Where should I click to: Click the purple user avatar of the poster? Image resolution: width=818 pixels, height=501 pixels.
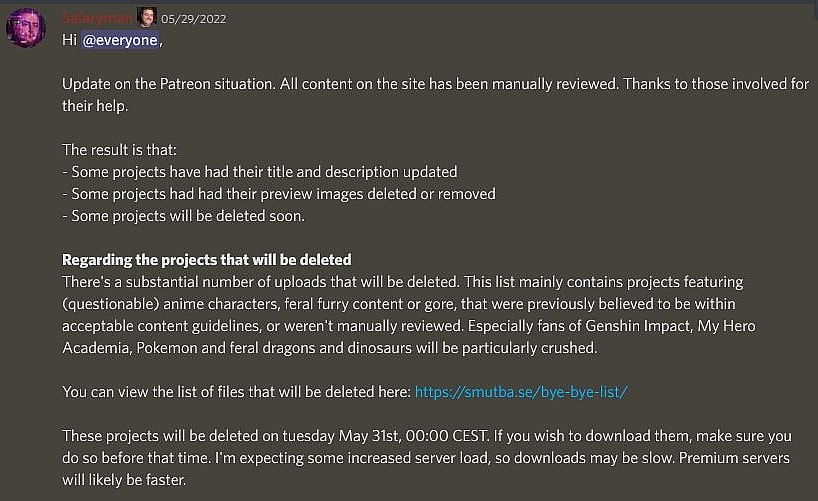click(x=25, y=26)
